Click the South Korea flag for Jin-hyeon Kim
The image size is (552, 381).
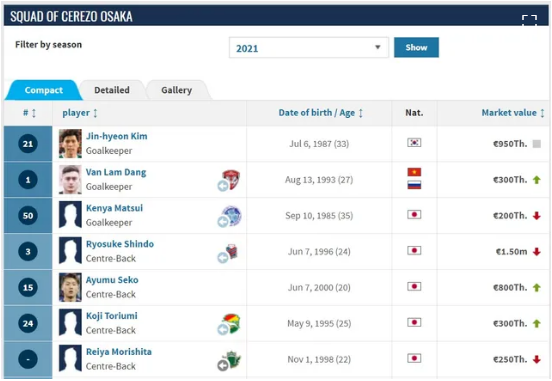click(x=414, y=143)
